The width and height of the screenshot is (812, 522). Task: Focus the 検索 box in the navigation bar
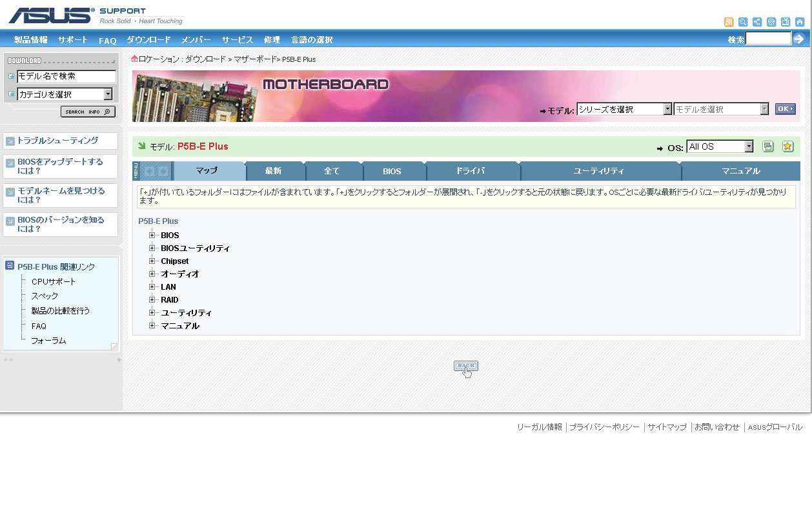click(x=769, y=39)
